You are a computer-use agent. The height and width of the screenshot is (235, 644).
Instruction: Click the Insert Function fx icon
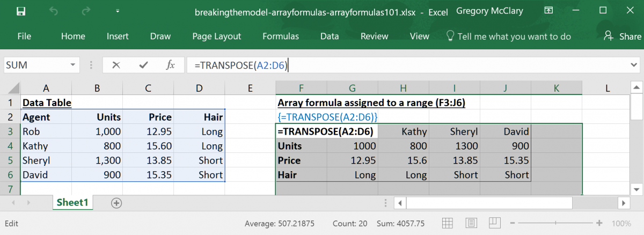(171, 65)
